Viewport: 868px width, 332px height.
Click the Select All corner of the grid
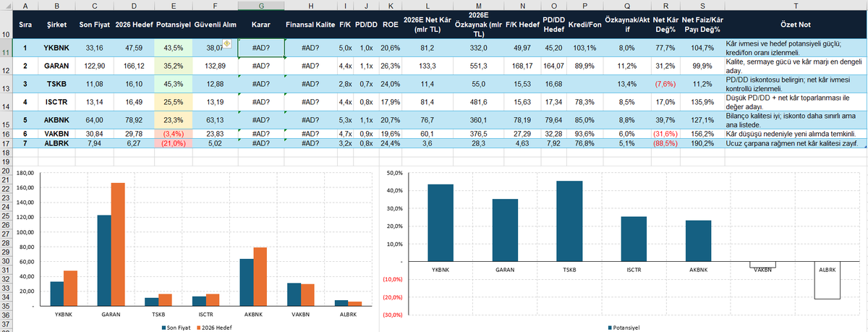pos(7,5)
